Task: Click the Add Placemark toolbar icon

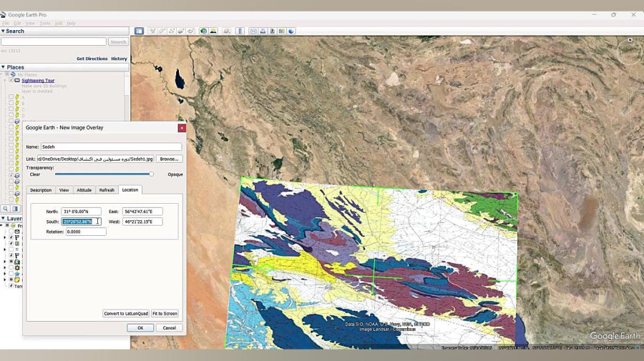Action: (152, 31)
